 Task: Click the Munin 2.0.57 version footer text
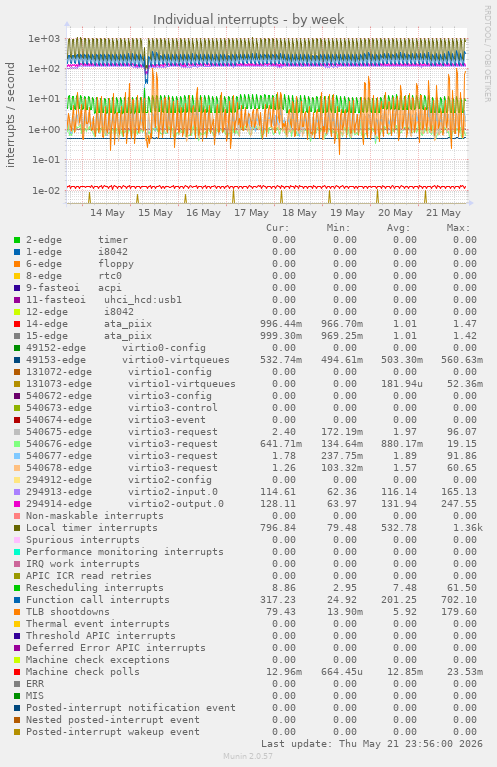[248, 756]
